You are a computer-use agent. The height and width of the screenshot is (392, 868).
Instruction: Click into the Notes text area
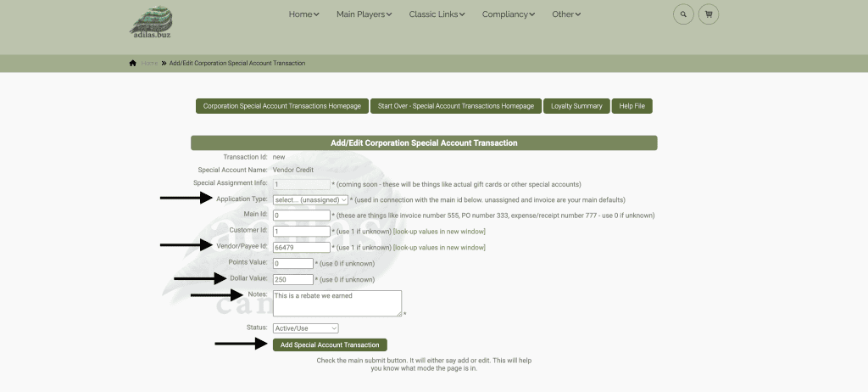point(337,303)
